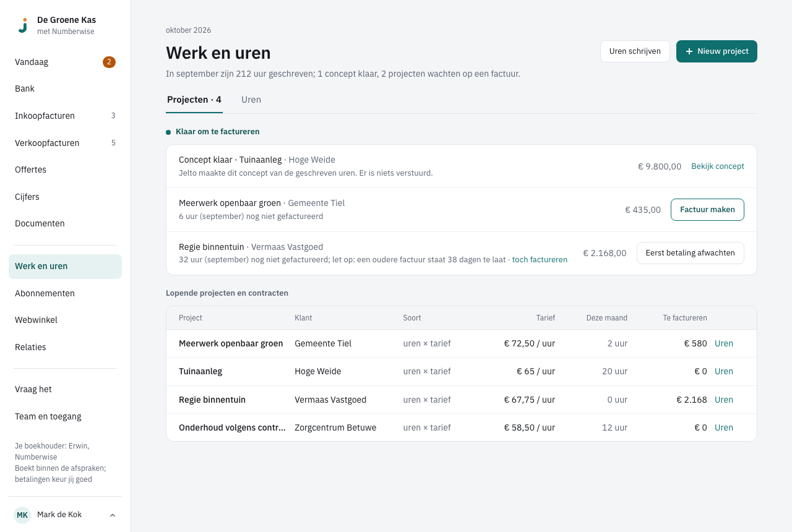Go to Bank in the sidebar

coord(65,88)
